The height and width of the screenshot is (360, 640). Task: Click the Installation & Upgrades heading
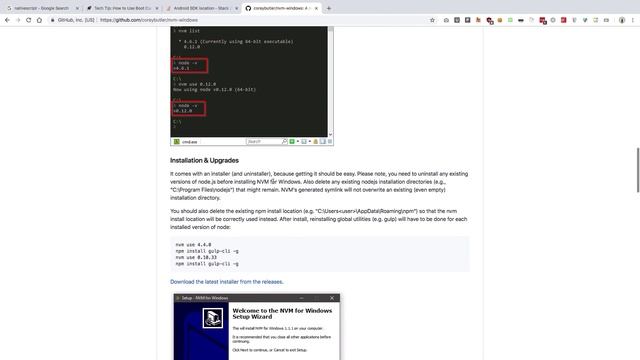(204, 160)
